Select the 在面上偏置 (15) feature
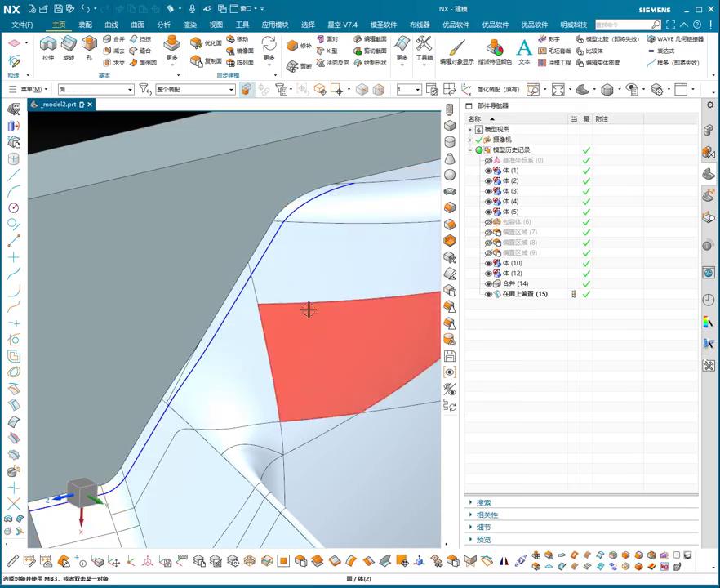720x588 pixels. click(x=524, y=294)
